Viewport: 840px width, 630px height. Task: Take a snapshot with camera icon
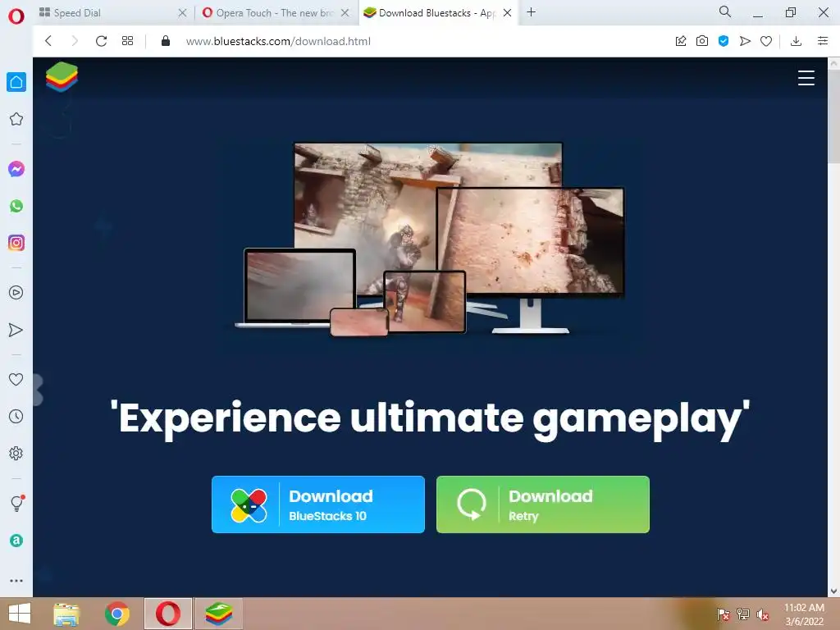[x=702, y=41]
